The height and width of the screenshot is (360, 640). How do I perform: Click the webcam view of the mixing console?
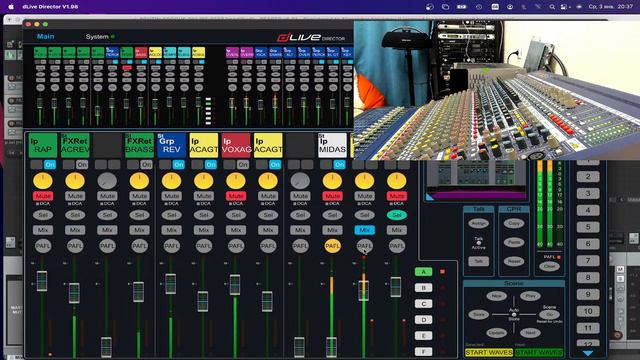coord(497,90)
